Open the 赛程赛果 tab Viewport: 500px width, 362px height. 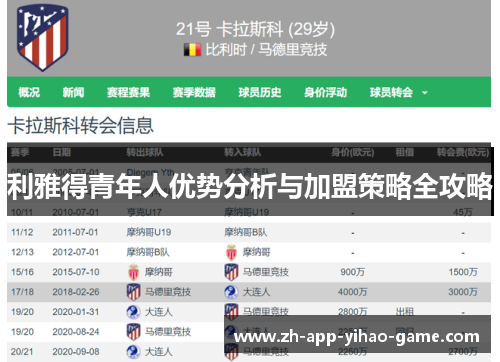pos(128,92)
